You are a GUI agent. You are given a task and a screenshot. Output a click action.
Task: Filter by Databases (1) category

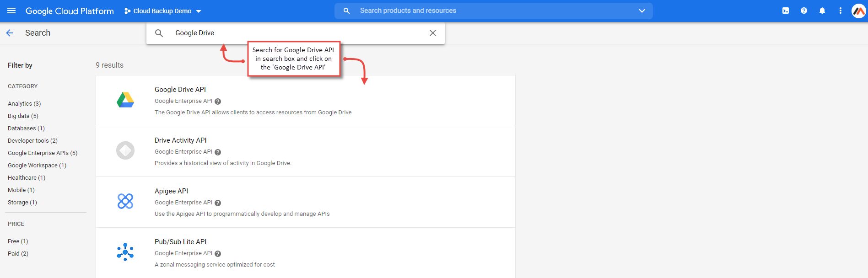point(26,128)
